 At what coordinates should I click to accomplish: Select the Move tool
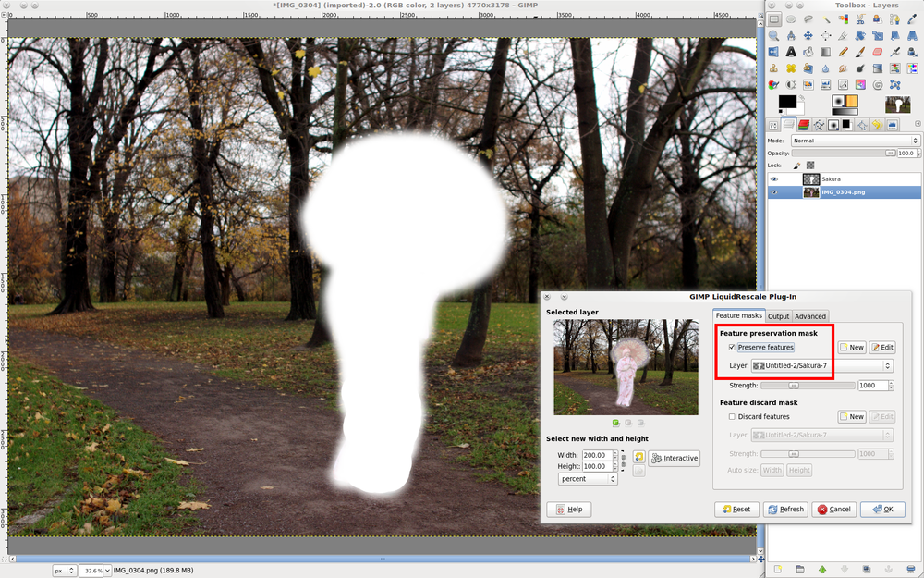click(x=809, y=36)
